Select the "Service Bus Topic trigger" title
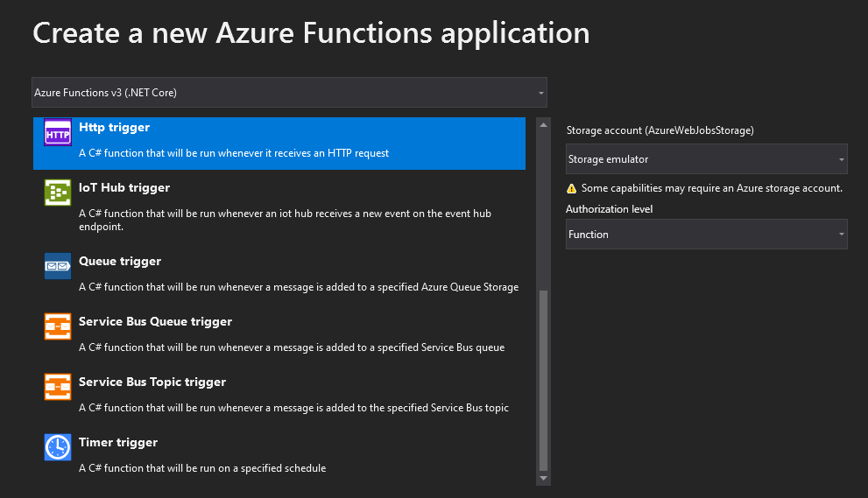The image size is (868, 498). tap(152, 382)
